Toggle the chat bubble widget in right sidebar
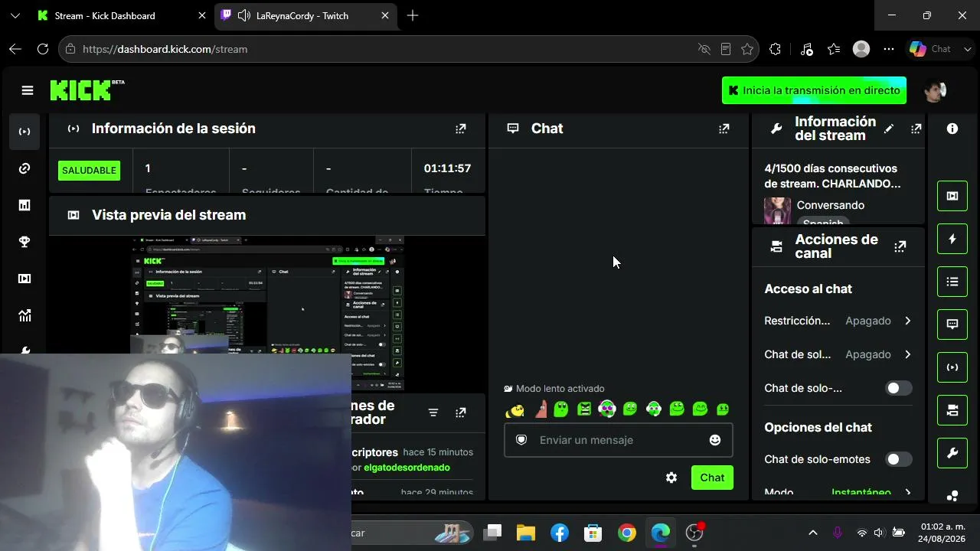The height and width of the screenshot is (551, 980). [x=952, y=324]
